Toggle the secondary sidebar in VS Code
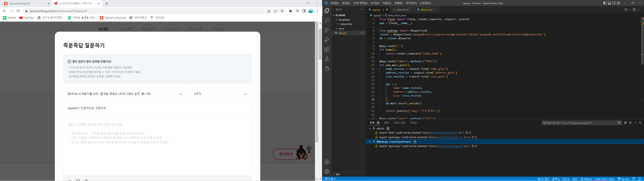 click(614, 3)
